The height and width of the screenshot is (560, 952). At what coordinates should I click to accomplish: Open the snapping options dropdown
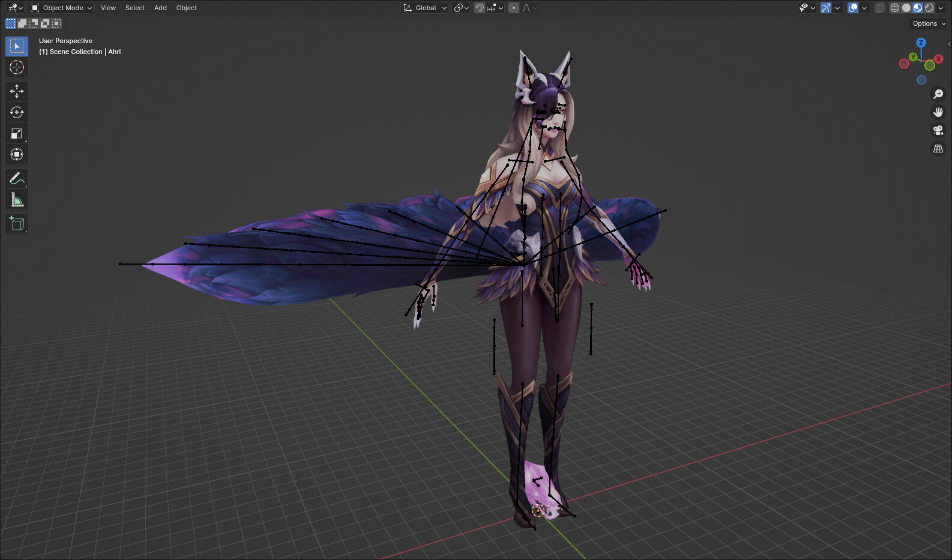495,8
